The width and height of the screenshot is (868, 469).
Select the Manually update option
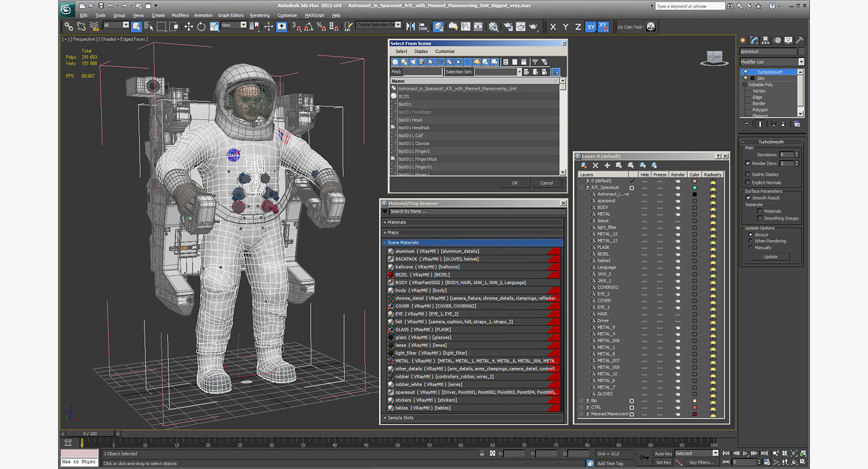coord(750,247)
